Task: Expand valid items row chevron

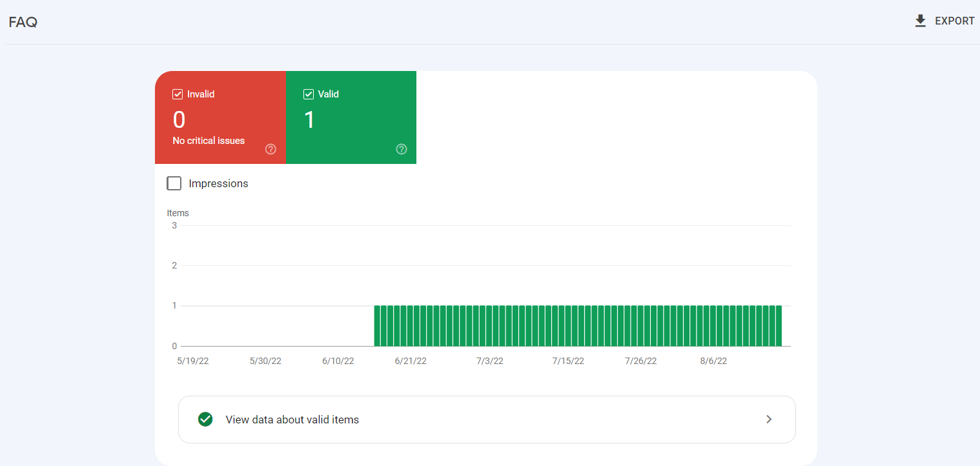Action: click(769, 420)
